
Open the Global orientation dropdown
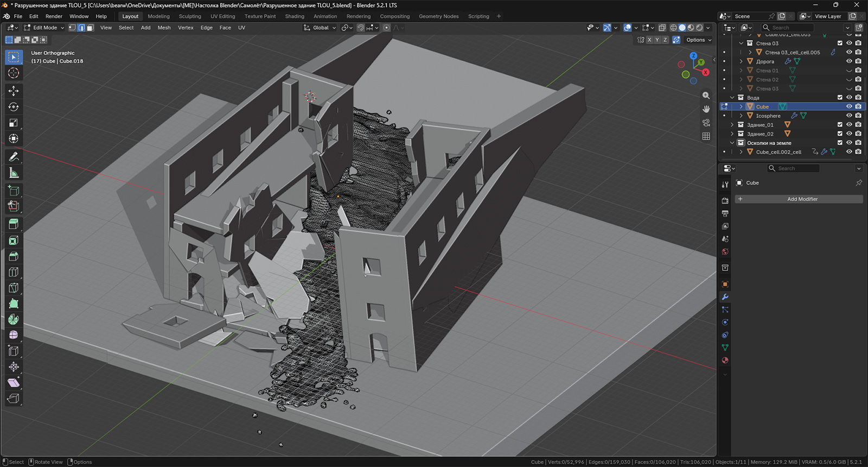[x=320, y=28]
